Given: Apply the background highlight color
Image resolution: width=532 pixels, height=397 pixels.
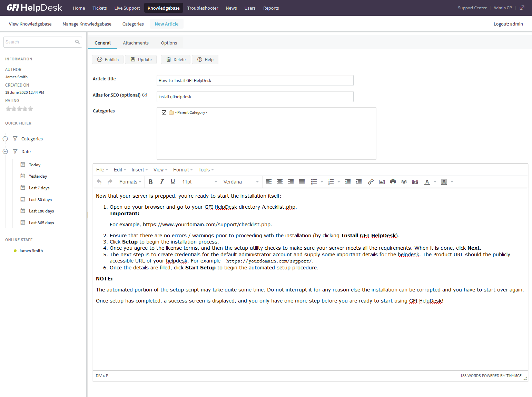Looking at the screenshot, I should (x=444, y=182).
